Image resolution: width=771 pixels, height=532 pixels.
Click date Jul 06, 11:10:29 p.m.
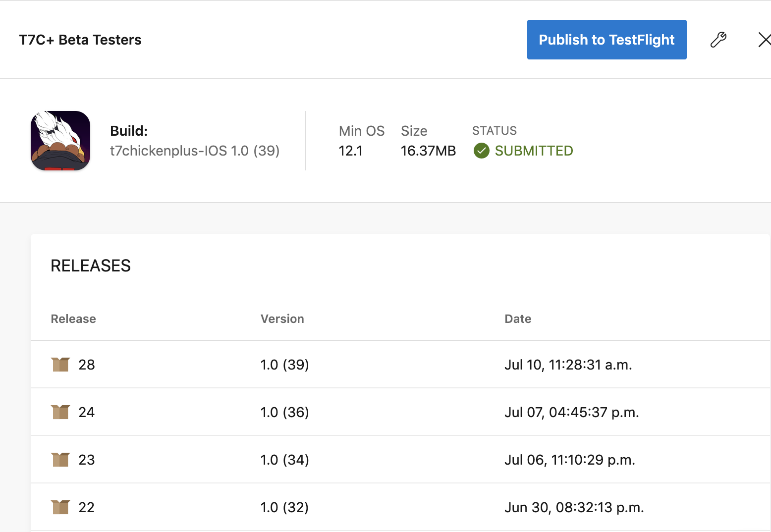click(570, 460)
